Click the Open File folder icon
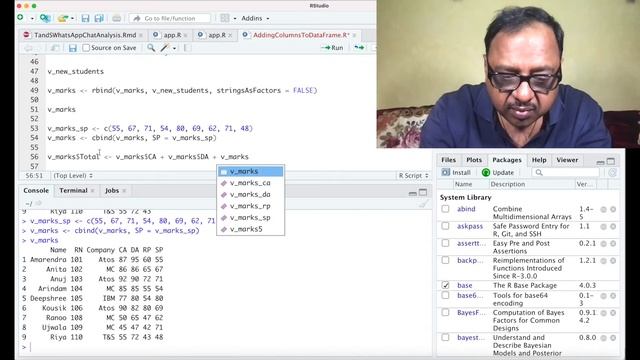Viewport: 640px width, 360px height. click(62, 18)
